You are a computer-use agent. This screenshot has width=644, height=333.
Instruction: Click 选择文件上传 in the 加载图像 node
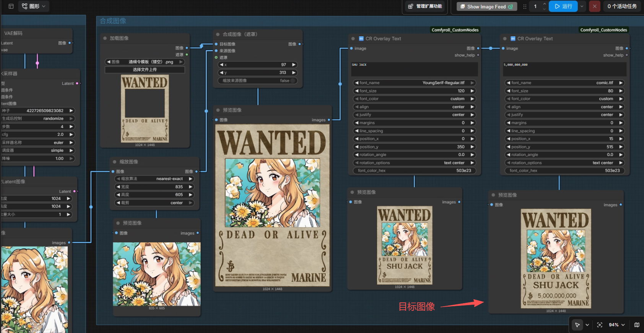tap(145, 70)
